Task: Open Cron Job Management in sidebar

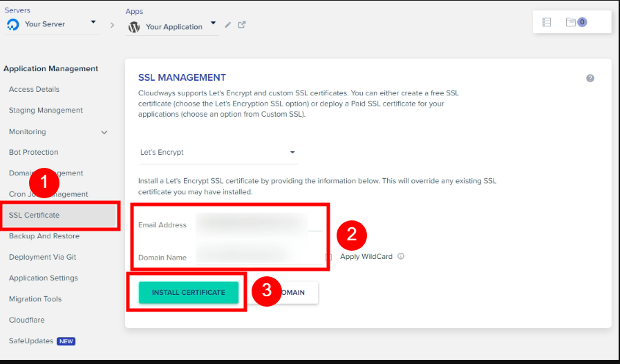Action: (48, 194)
